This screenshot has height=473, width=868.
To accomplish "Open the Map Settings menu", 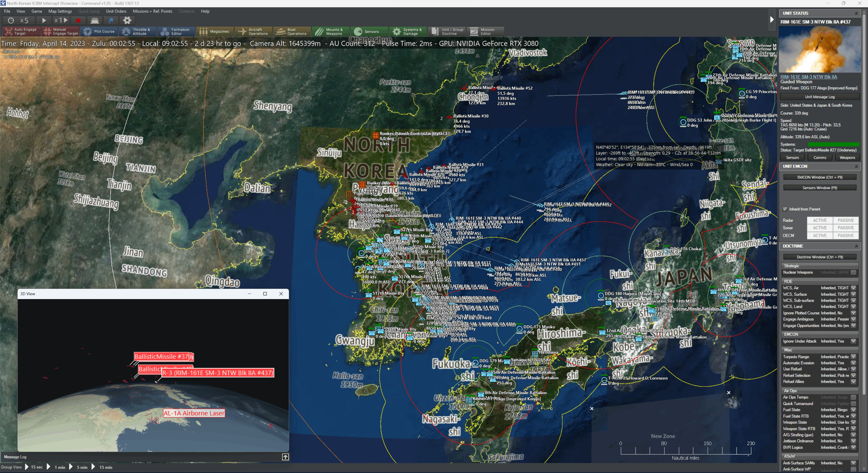I will pyautogui.click(x=60, y=11).
